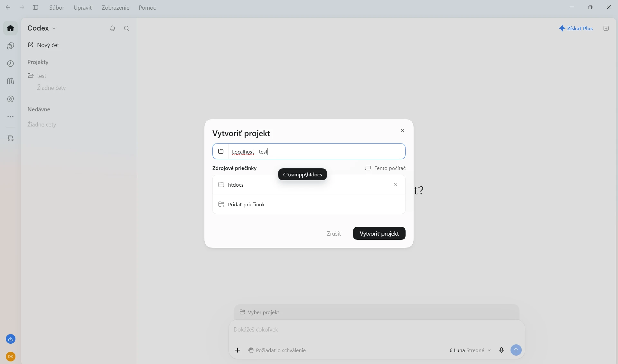
Task: Send message with blue up-arrow button
Action: [x=516, y=350]
